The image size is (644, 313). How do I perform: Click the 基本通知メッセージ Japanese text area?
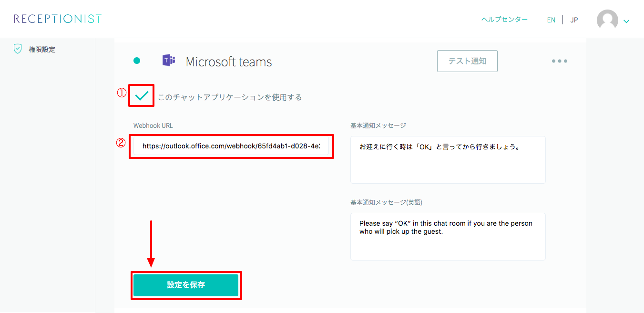click(448, 160)
